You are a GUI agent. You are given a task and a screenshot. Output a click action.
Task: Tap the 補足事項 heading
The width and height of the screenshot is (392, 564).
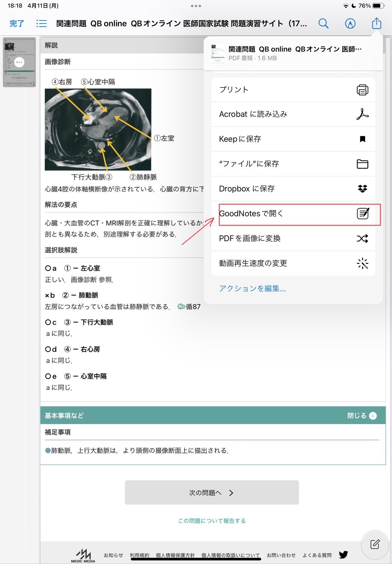click(x=58, y=432)
